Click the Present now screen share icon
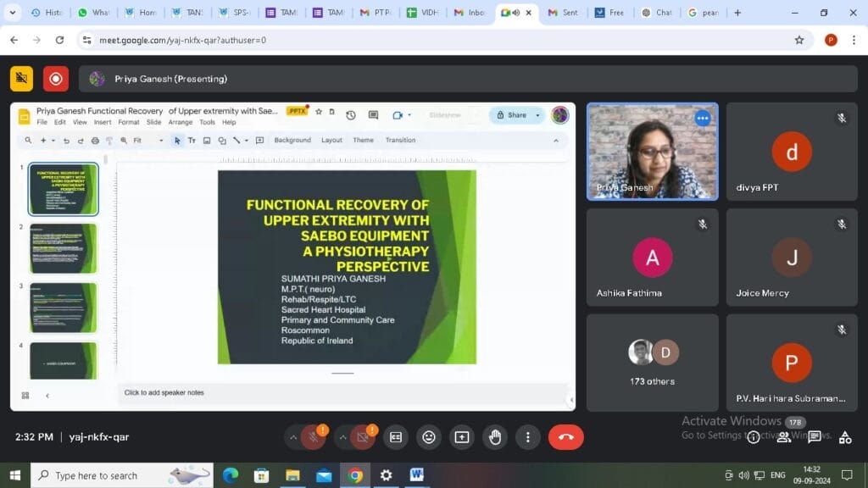868x488 pixels. [x=462, y=437]
